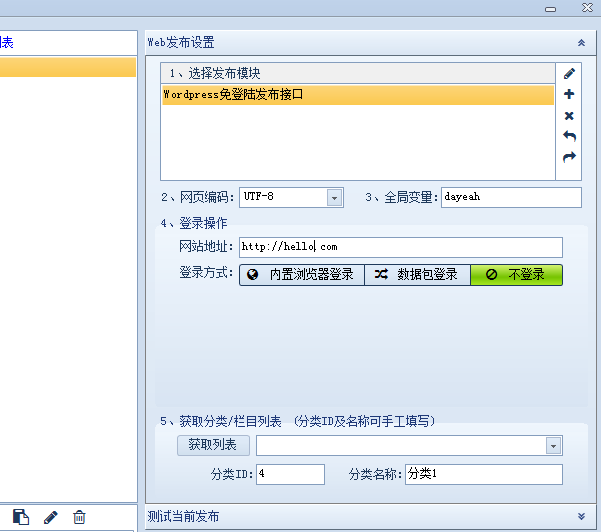Screen dimensions: 601x532
Task: Click the pencil icon in the bottom-left toolbar
Action: [x=51, y=517]
